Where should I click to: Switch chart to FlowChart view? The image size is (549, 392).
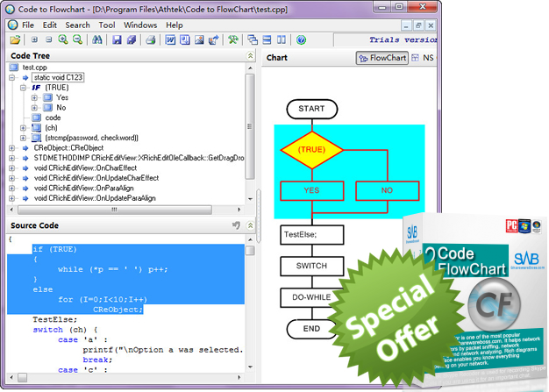[x=382, y=58]
